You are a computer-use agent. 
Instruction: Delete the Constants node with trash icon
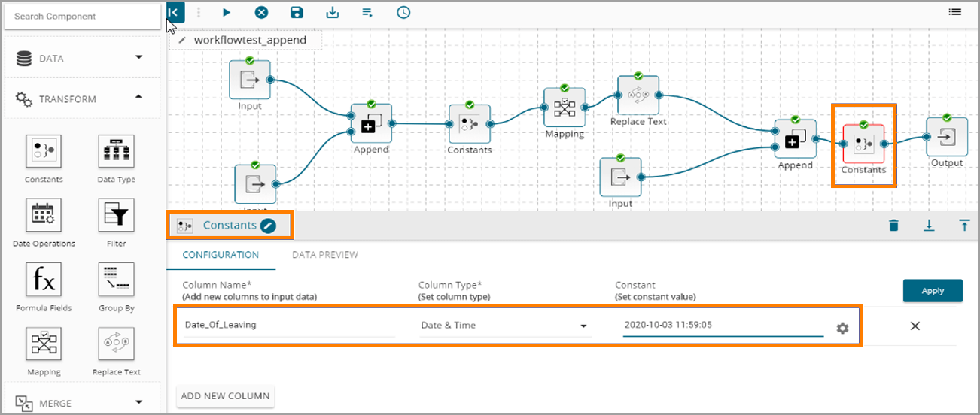tap(893, 226)
